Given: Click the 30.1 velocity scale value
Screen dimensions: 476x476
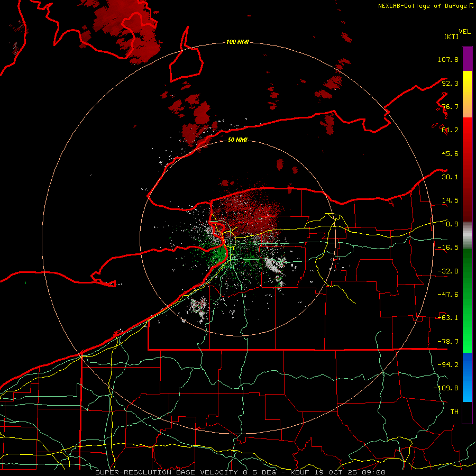Looking at the screenshot, I should 450,177.
